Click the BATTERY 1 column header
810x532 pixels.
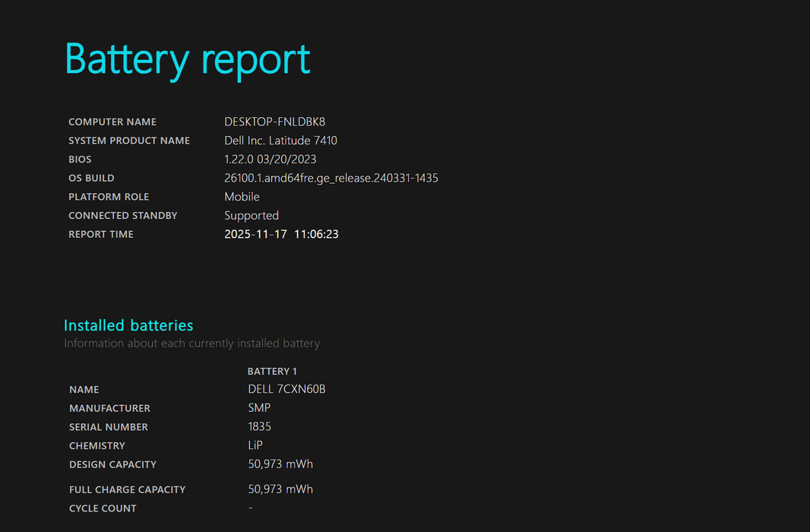coord(272,372)
